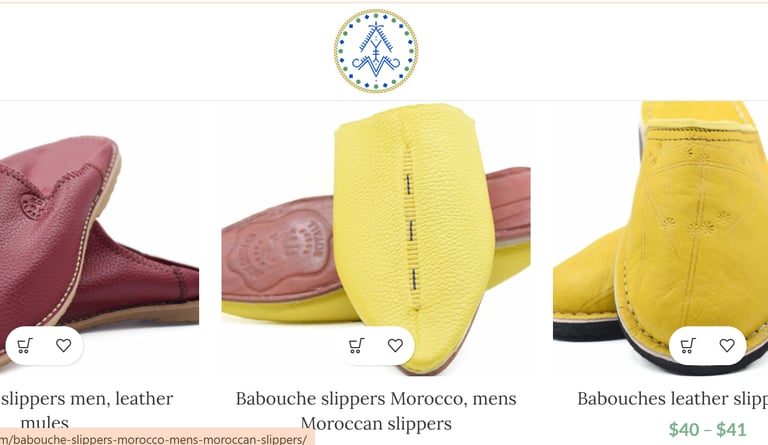Open the 'Babouches leather slipp...' product title

click(672, 398)
